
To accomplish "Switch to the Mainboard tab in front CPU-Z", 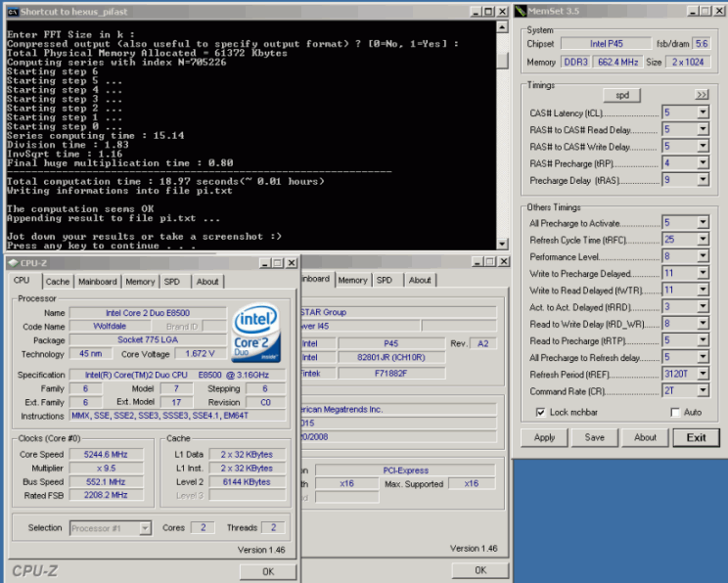I will point(98,282).
